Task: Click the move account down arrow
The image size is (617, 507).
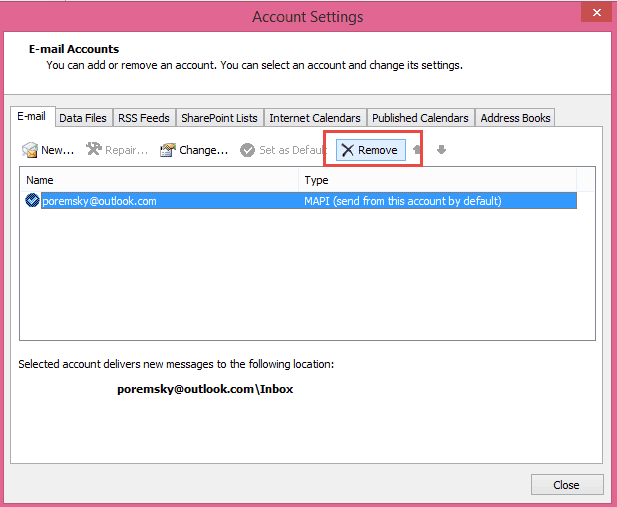Action: point(442,150)
